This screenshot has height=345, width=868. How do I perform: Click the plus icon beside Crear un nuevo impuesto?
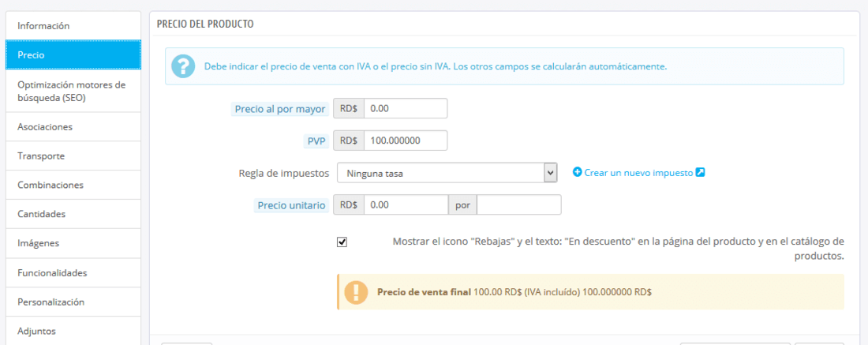coord(578,173)
